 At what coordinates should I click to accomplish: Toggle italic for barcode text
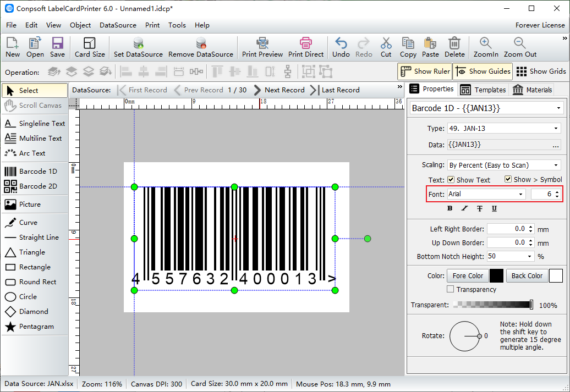point(464,208)
